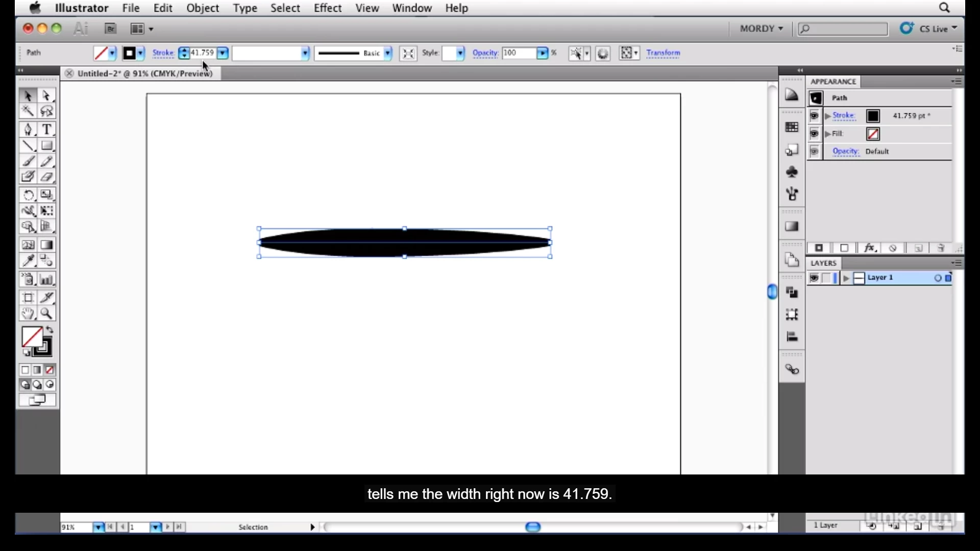Open the Effect menu

pos(327,8)
